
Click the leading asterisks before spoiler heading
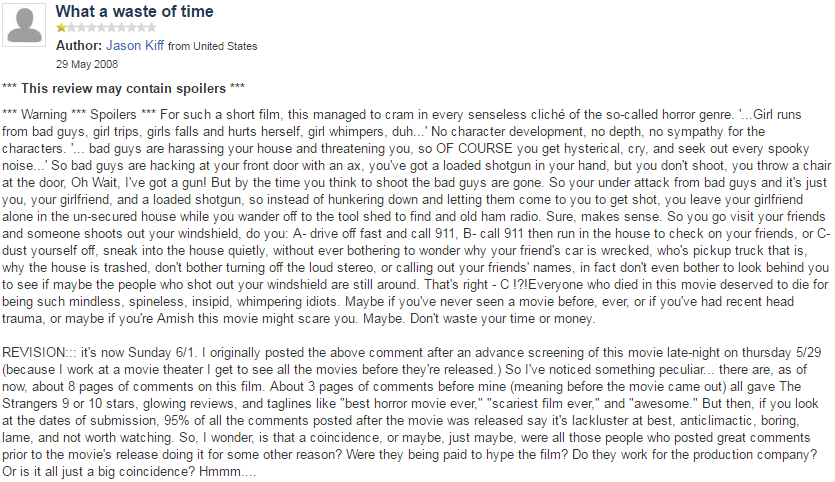click(x=10, y=87)
